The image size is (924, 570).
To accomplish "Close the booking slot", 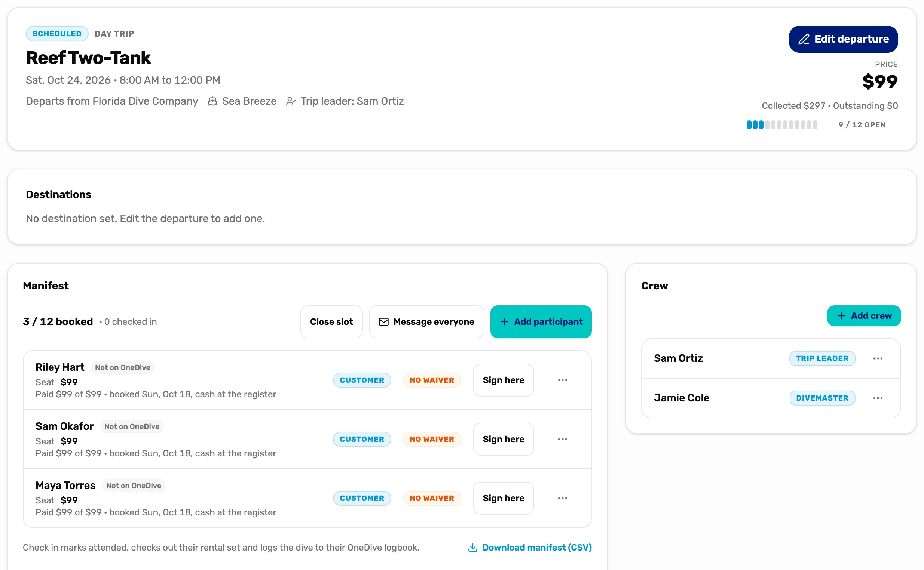I will click(x=331, y=321).
